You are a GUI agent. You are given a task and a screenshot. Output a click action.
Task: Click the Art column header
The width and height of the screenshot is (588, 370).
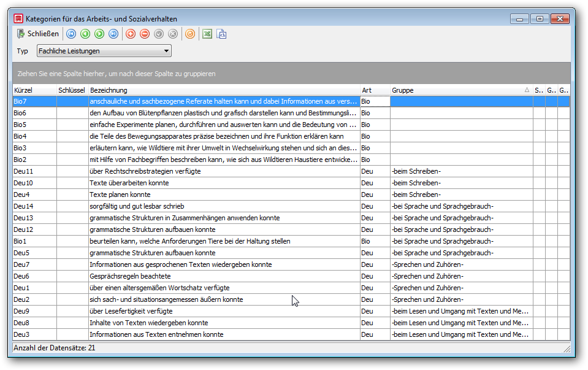[375, 90]
